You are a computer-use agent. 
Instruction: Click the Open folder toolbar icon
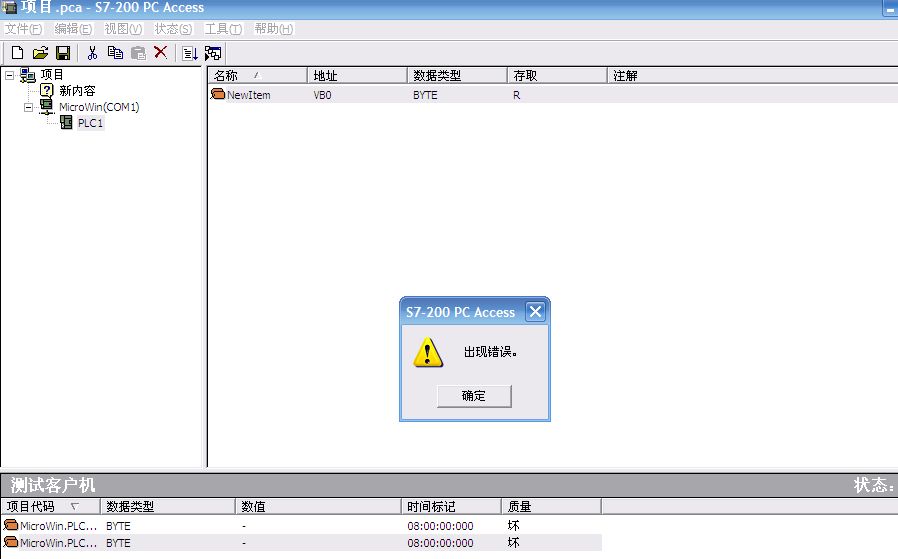pos(40,53)
